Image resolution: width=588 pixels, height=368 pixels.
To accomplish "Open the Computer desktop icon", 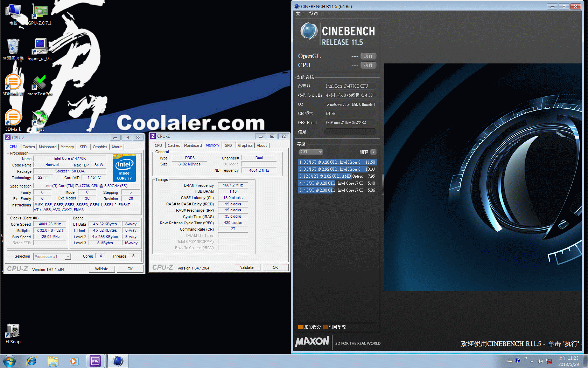I will (13, 15).
